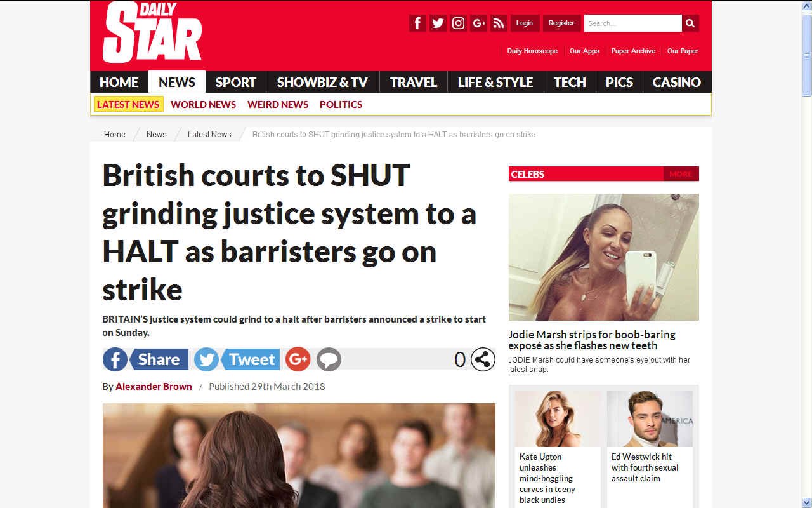This screenshot has height=508, width=812.
Task: Open the comments speech bubble icon
Action: pyautogui.click(x=329, y=359)
